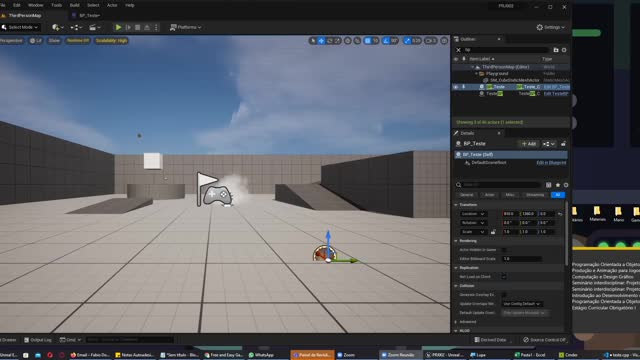
Task: Open play options three-dot menu
Action: click(156, 27)
